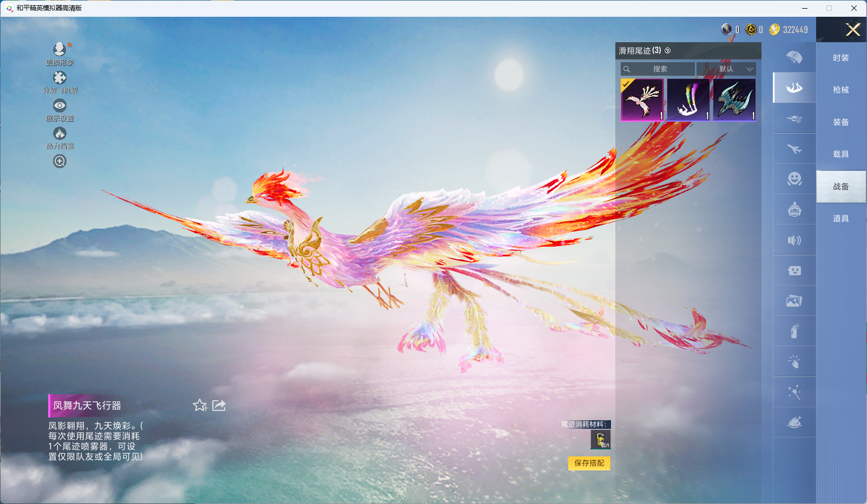The image size is (867, 504).
Task: Switch to the 枪械 tab
Action: pyautogui.click(x=840, y=90)
